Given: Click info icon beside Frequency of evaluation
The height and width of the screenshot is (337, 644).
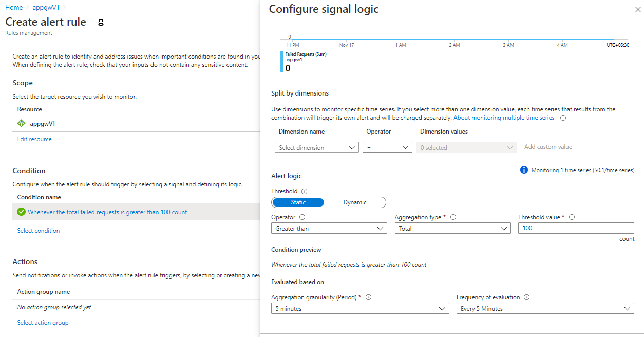Looking at the screenshot, I should [x=527, y=297].
